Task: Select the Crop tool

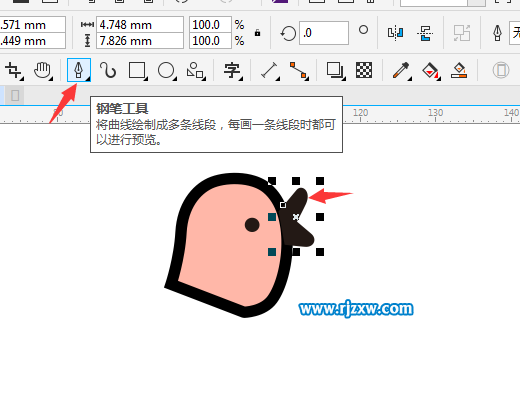Action: pos(14,70)
